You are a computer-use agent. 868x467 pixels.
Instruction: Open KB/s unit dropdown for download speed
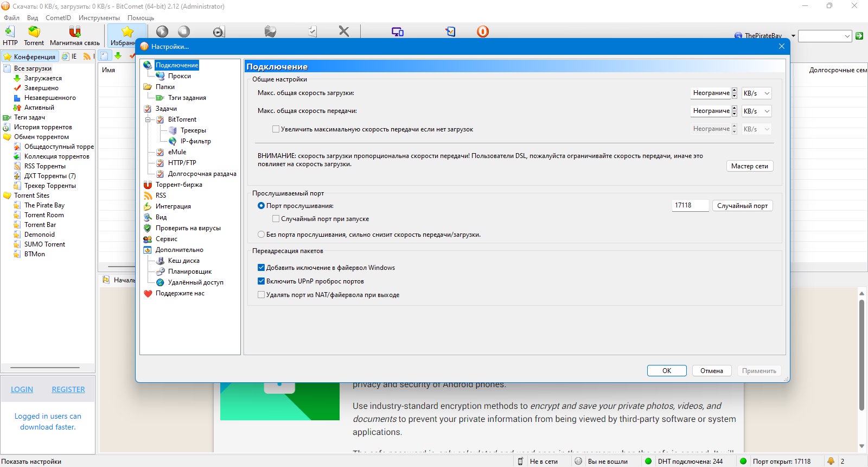coord(756,93)
